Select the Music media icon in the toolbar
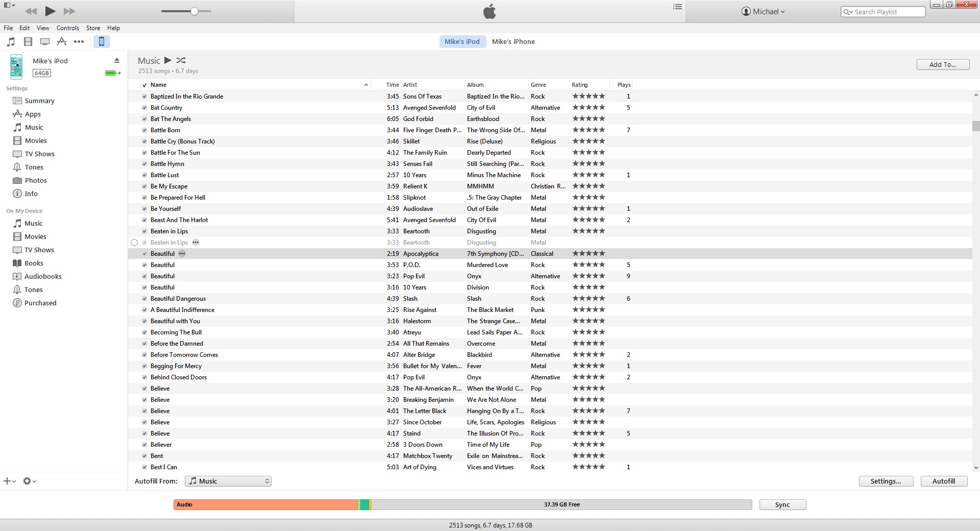The image size is (980, 531). coord(11,42)
